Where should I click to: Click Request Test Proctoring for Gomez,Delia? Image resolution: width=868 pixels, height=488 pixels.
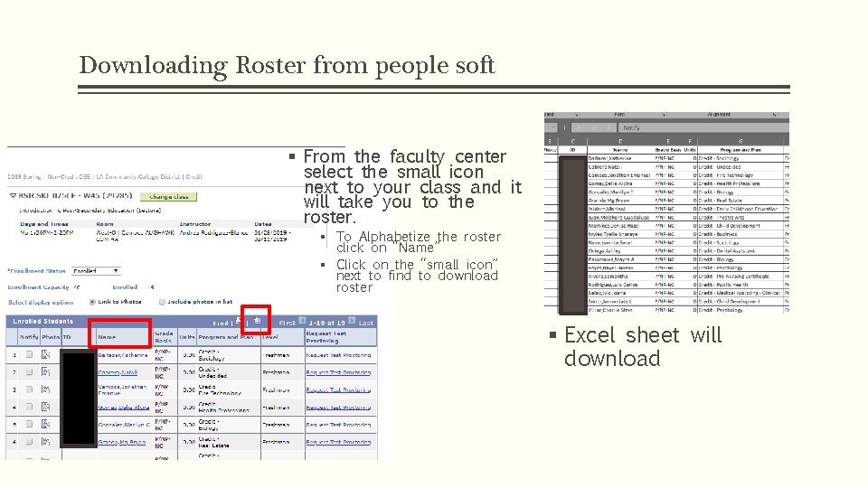338,408
